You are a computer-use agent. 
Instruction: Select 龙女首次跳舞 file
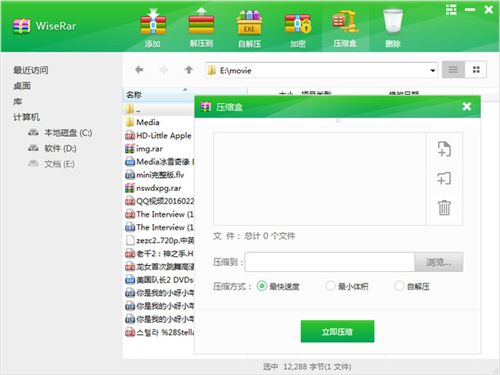159,267
